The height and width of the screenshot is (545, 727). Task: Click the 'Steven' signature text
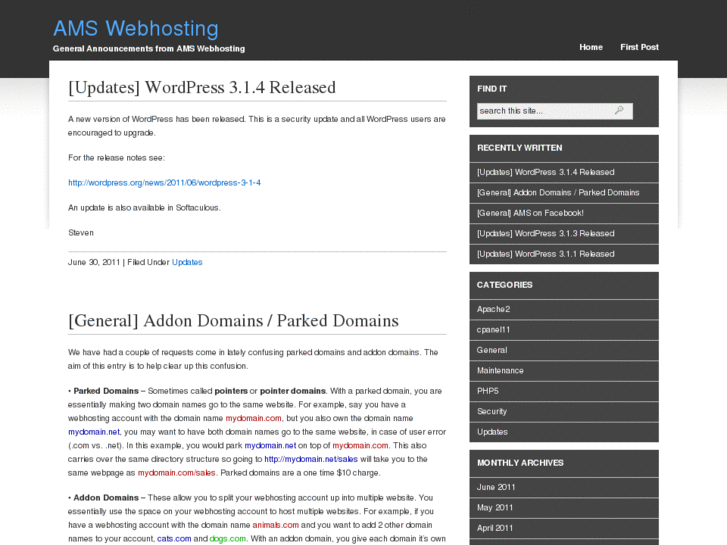81,232
